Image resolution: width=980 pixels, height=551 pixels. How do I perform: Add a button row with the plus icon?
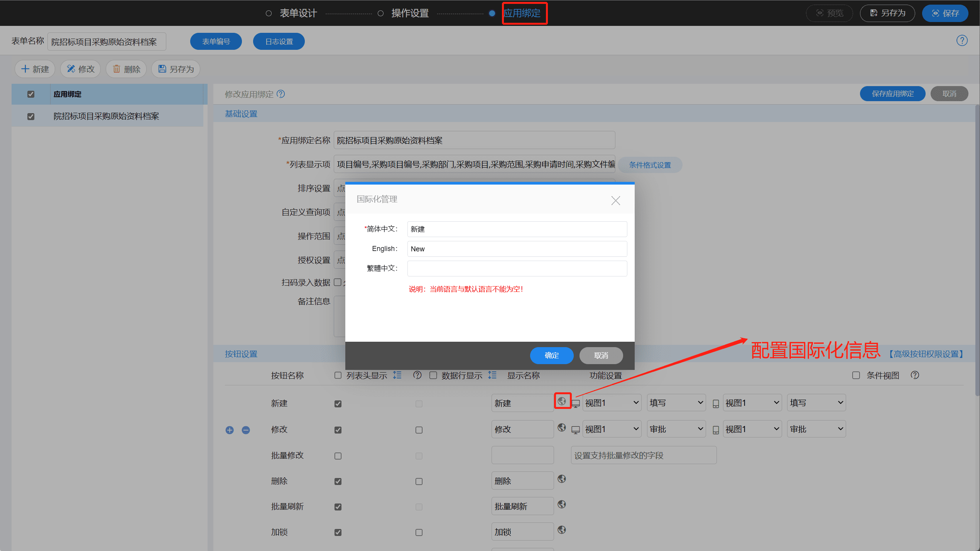[230, 430]
